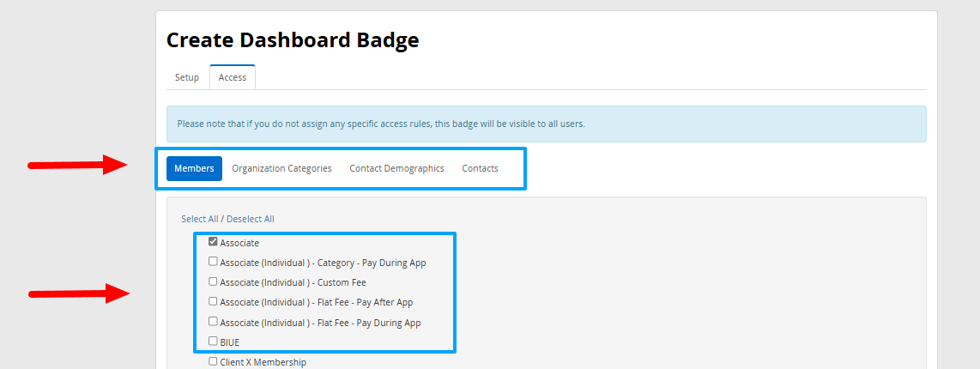Check the Client X Membership checkbox
Viewport: 980px width, 369px height.
pos(213,361)
